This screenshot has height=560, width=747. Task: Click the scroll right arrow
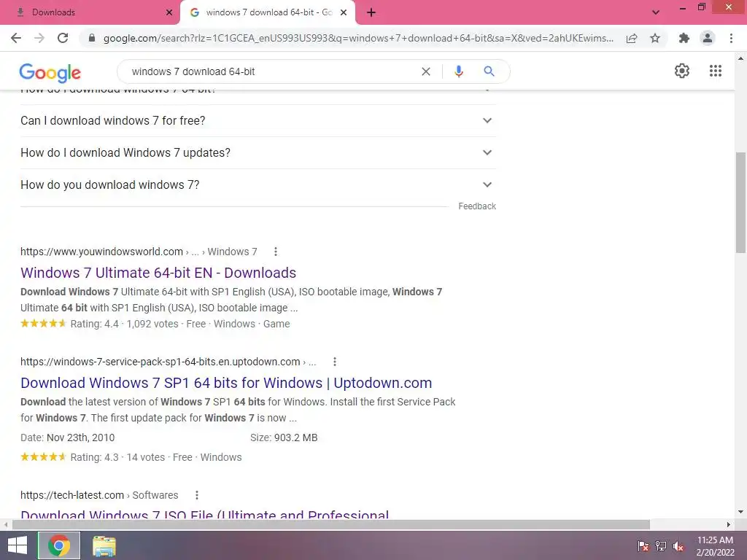(729, 524)
